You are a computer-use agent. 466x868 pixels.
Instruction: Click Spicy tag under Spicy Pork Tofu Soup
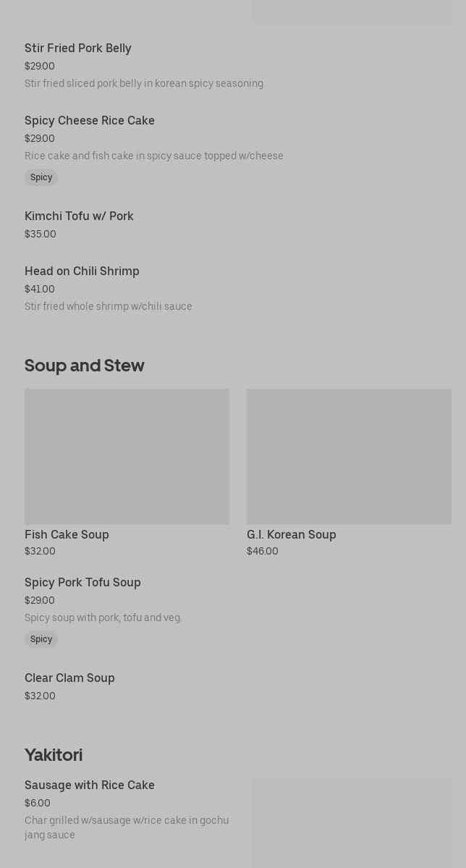tap(41, 639)
